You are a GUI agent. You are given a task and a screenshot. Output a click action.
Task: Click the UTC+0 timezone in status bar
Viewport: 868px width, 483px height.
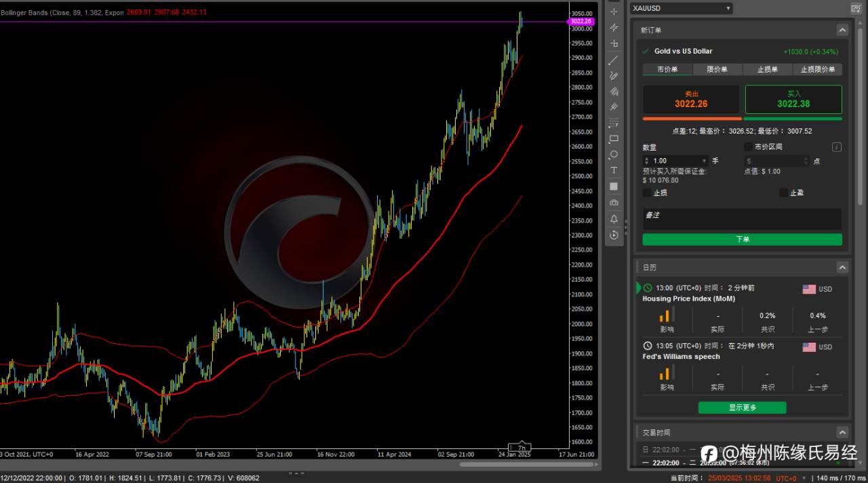pos(787,478)
